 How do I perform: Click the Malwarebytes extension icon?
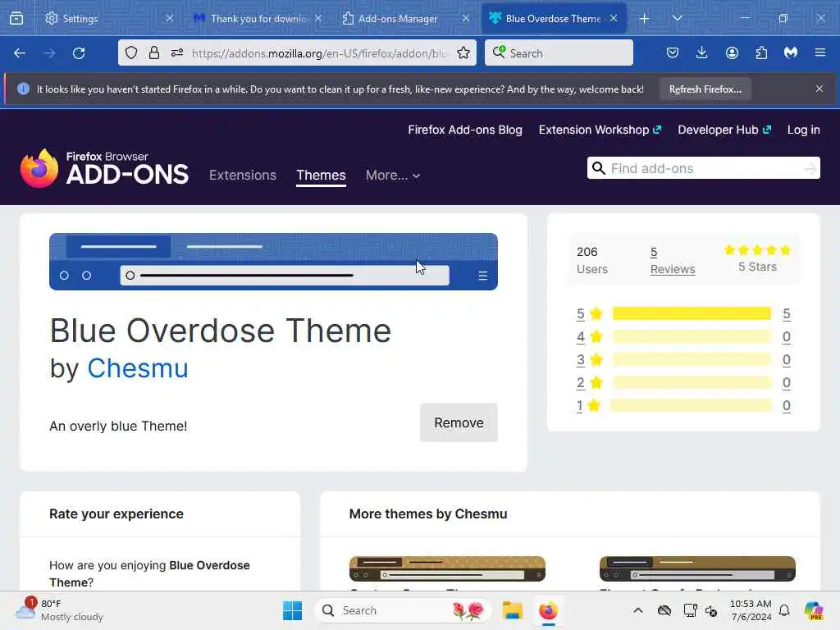tap(791, 53)
